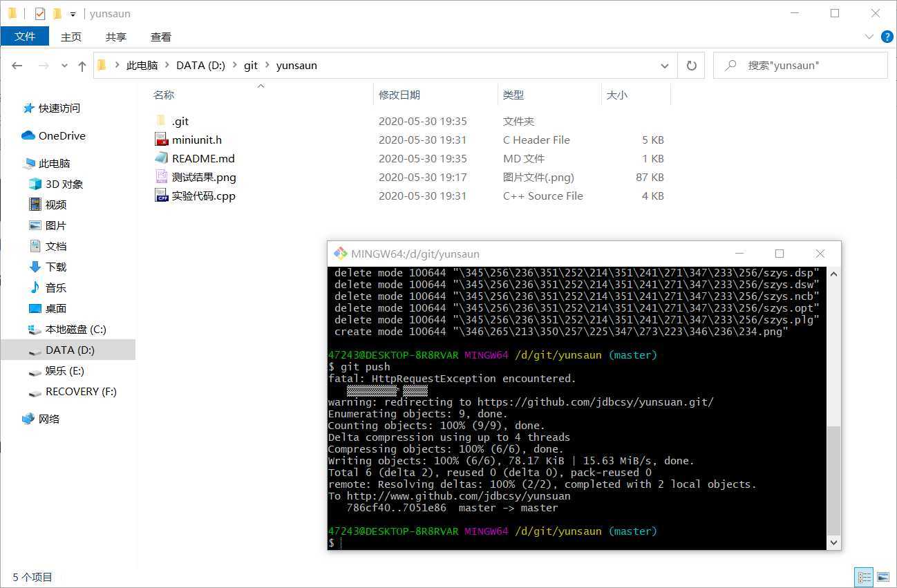Click the 5 个项目 status bar text
Viewport: 897px width, 588px height.
(x=32, y=577)
